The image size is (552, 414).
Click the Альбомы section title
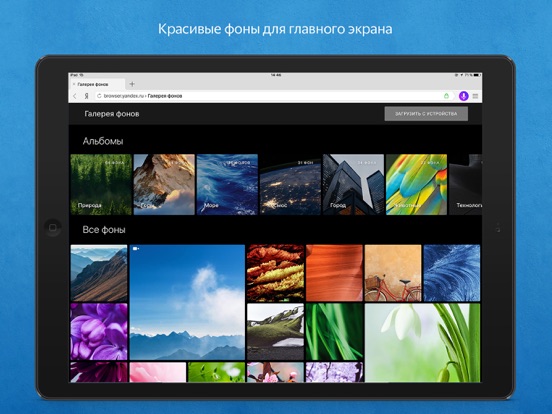pos(103,141)
